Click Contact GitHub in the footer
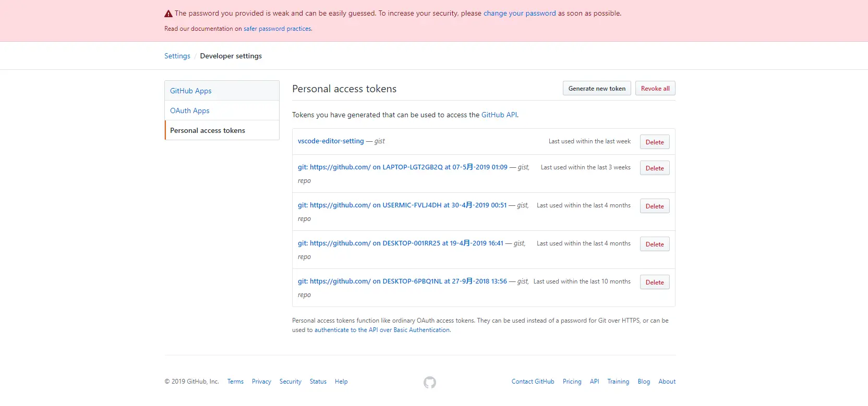The width and height of the screenshot is (868, 406). point(533,382)
